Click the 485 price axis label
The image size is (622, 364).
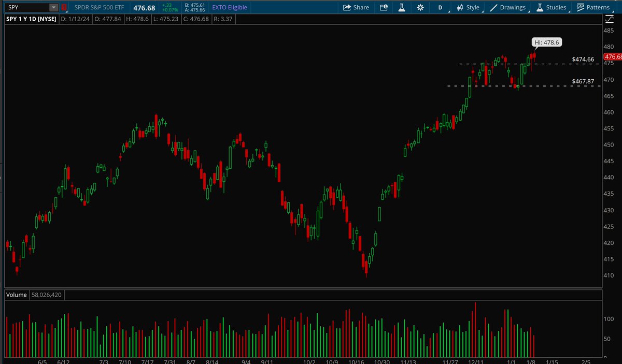pyautogui.click(x=609, y=31)
